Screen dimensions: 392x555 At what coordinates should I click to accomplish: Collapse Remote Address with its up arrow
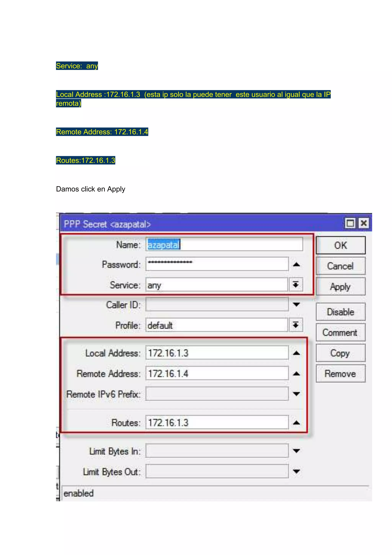[296, 374]
